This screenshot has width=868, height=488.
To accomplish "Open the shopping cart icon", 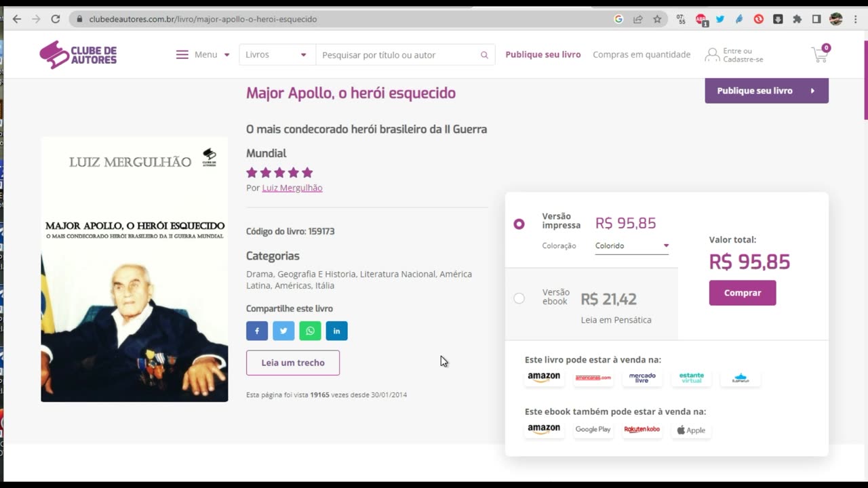I will 820,55.
